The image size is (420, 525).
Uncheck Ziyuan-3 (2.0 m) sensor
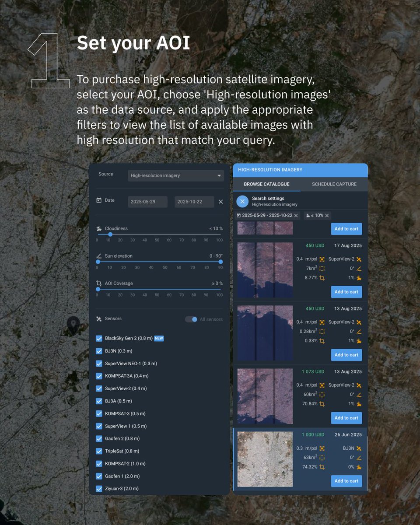[x=99, y=489]
